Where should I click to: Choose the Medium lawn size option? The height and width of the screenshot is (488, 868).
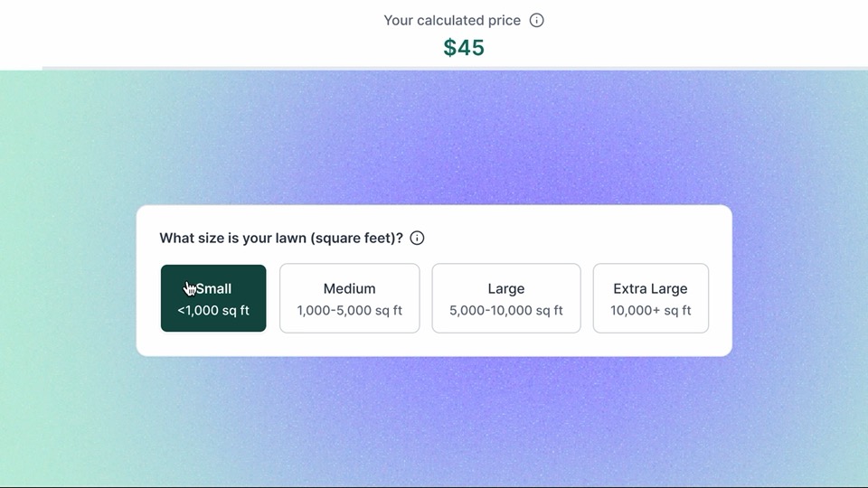pyautogui.click(x=349, y=298)
